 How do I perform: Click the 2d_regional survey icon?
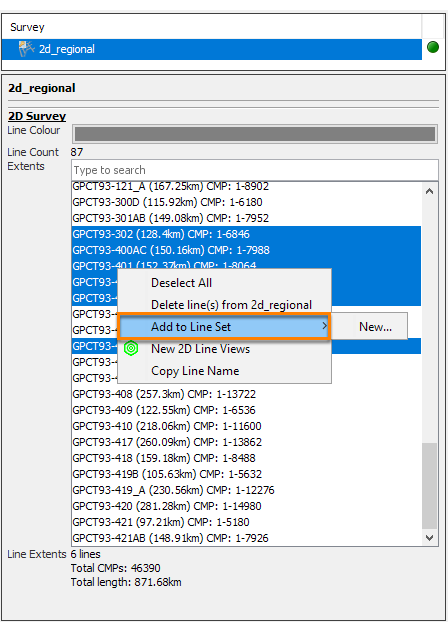pyautogui.click(x=26, y=49)
